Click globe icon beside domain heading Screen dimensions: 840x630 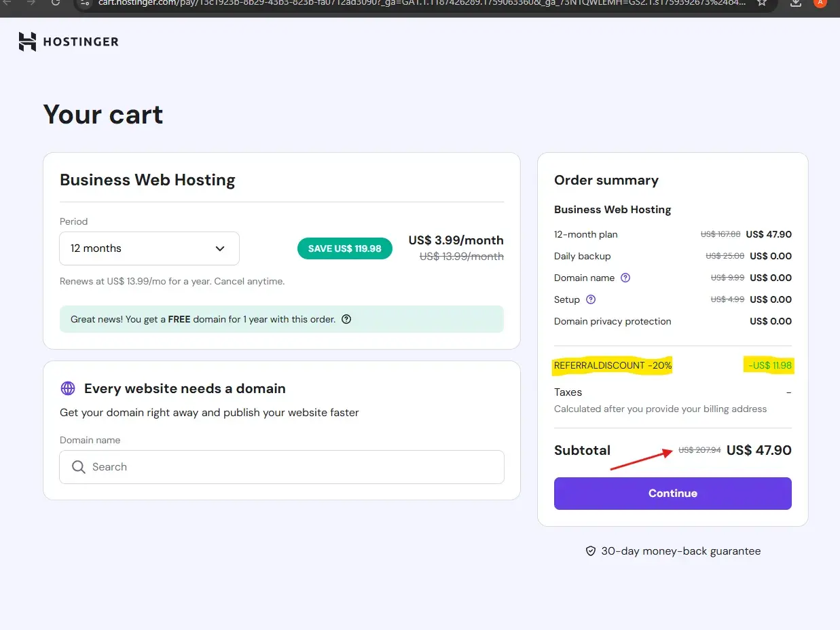[x=68, y=388]
